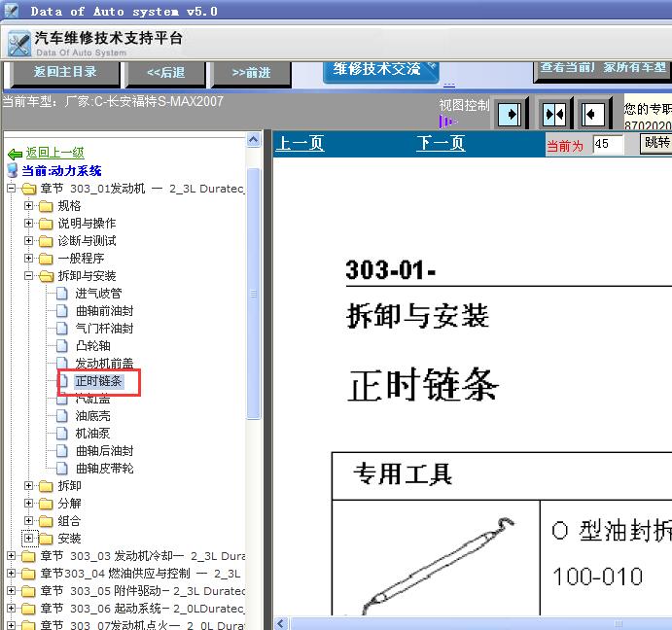Click the 曲轴前油封 page icon
Image resolution: width=672 pixels, height=630 pixels.
click(x=62, y=311)
